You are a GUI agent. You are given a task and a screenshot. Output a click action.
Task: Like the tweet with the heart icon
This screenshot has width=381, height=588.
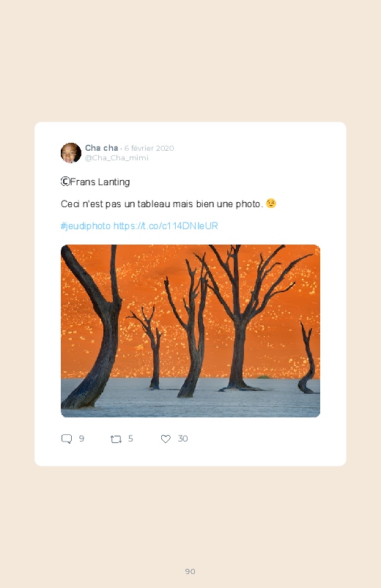(x=166, y=439)
